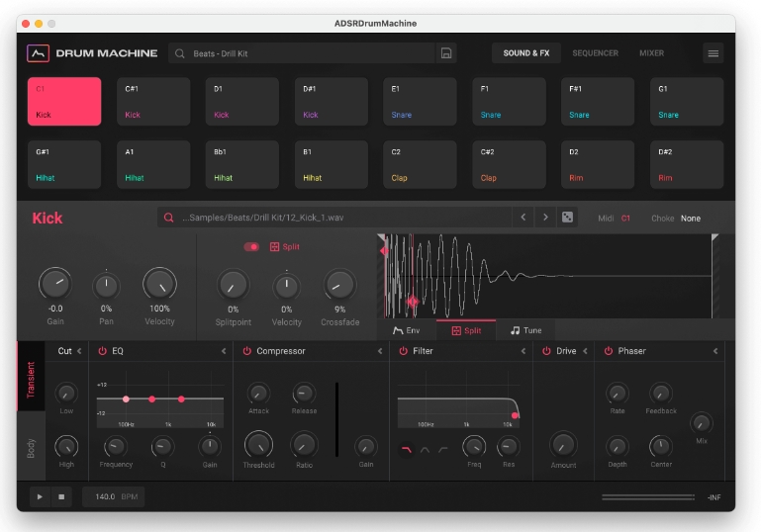Viewport: 761px width, 532px height.
Task: Open the Split waveform tab
Action: (466, 330)
